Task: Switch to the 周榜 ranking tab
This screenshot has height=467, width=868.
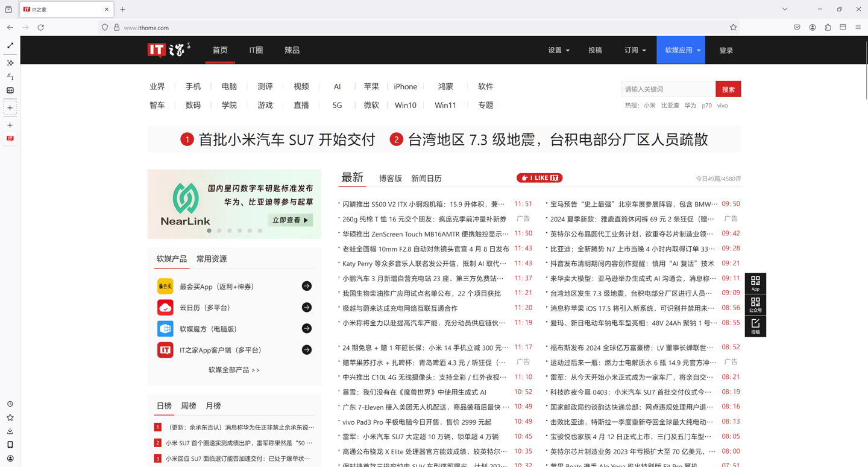Action: pos(189,406)
